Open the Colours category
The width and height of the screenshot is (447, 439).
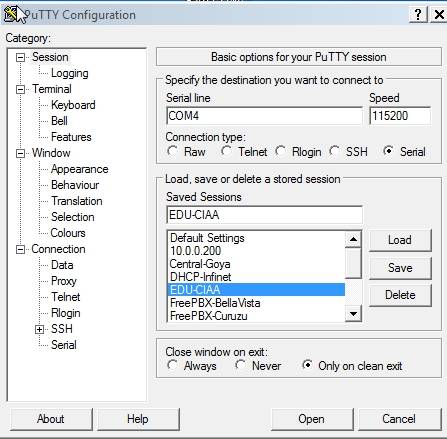(68, 233)
